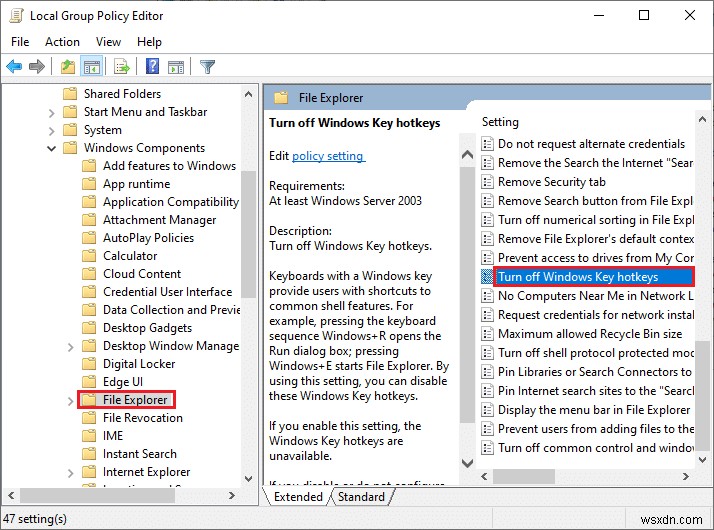Click the Forward arrow toolbar icon
The height and width of the screenshot is (530, 714).
[37, 67]
